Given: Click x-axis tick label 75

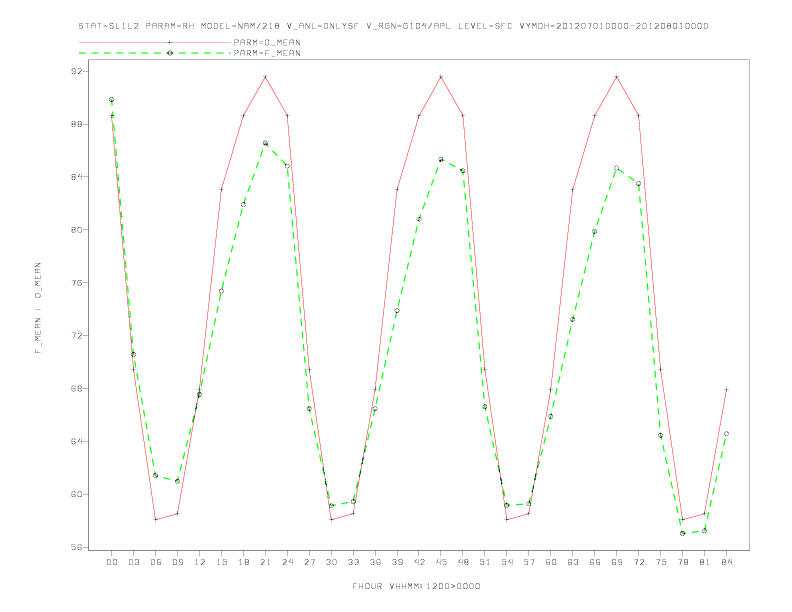Looking at the screenshot, I should pos(661,562).
